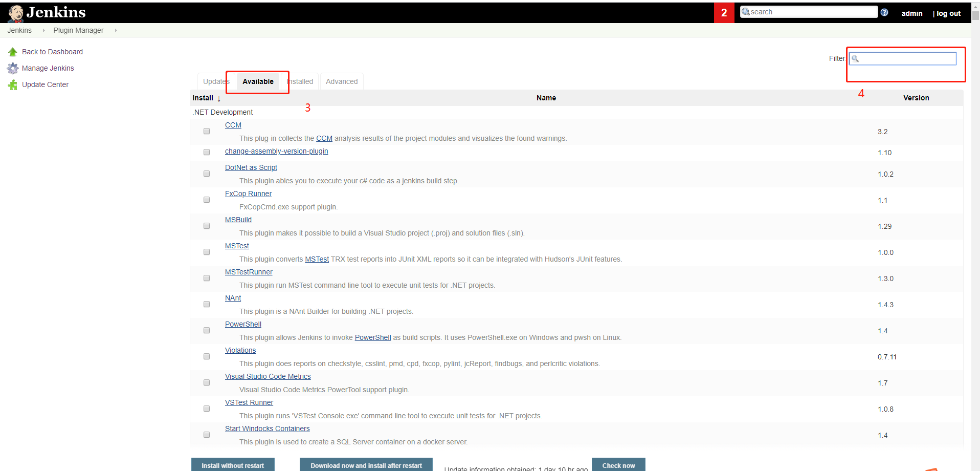Open the Advanced tab
The height and width of the screenshot is (471, 980).
(342, 81)
